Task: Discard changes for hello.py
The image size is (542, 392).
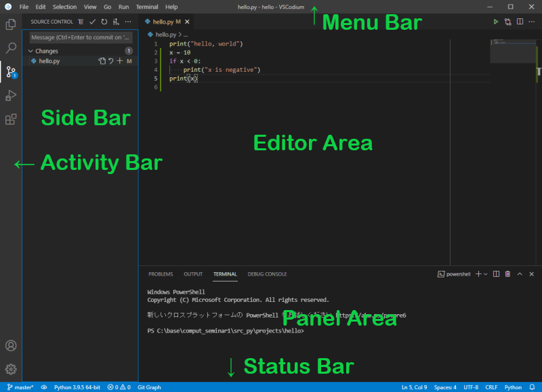Action: pos(110,61)
